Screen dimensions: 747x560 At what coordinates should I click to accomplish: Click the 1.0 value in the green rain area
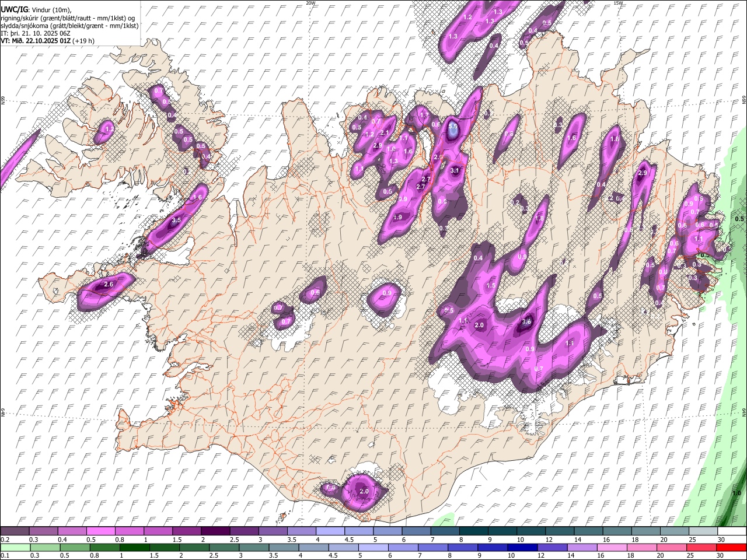coord(736,494)
